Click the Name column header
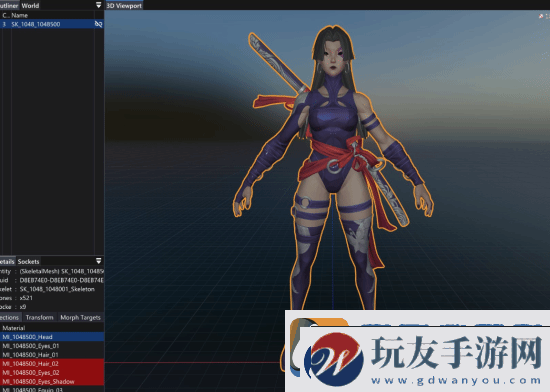Image resolution: width=550 pixels, height=392 pixels. coord(20,15)
